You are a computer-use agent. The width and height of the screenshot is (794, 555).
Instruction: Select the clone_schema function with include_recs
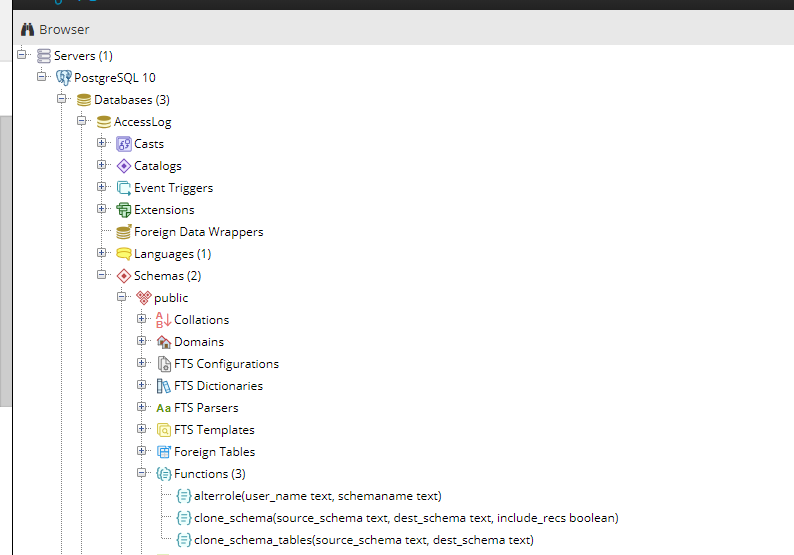point(405,518)
